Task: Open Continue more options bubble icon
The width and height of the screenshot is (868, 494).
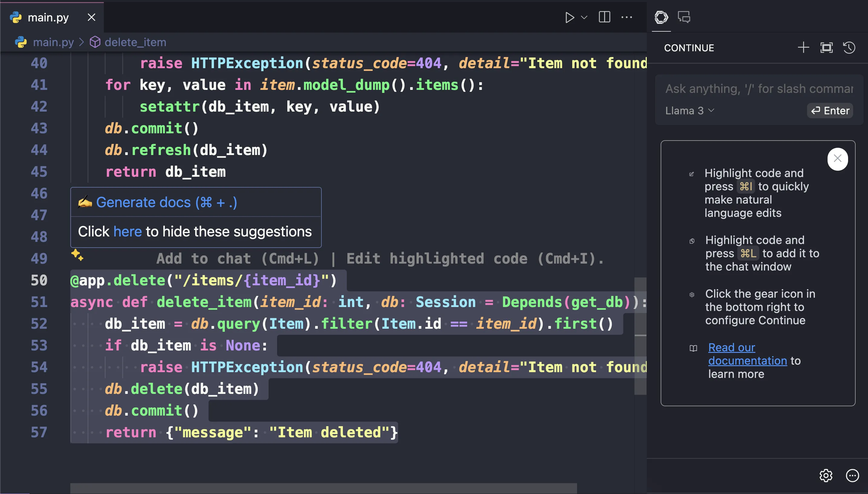Action: [x=852, y=475]
